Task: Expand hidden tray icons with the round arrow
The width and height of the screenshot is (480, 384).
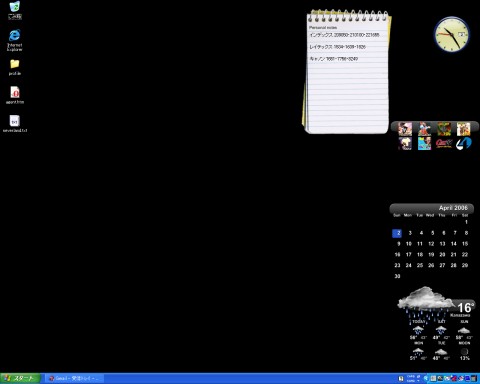Action: coord(426,378)
